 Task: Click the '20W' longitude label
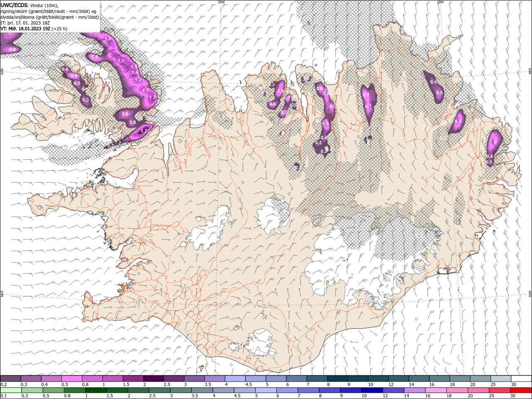[221, 2]
